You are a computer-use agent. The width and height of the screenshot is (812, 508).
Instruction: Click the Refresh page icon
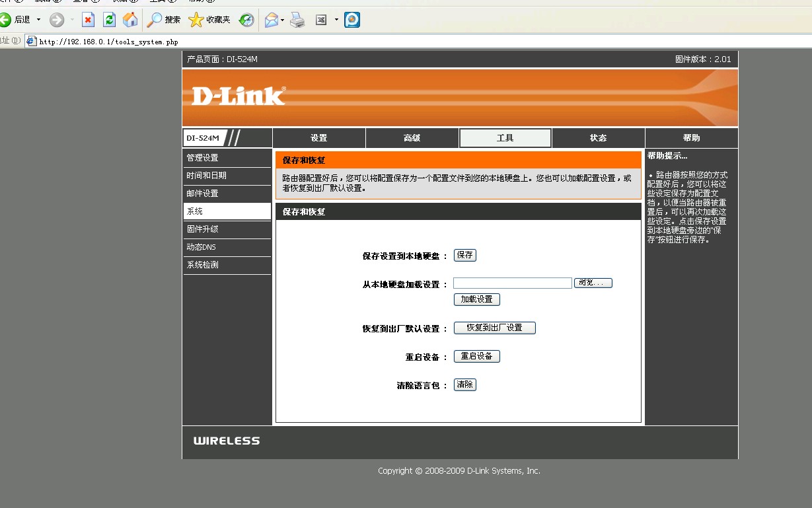[109, 20]
